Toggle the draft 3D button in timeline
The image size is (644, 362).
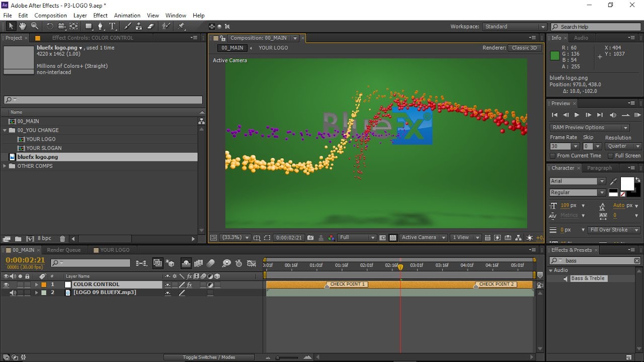point(170,263)
